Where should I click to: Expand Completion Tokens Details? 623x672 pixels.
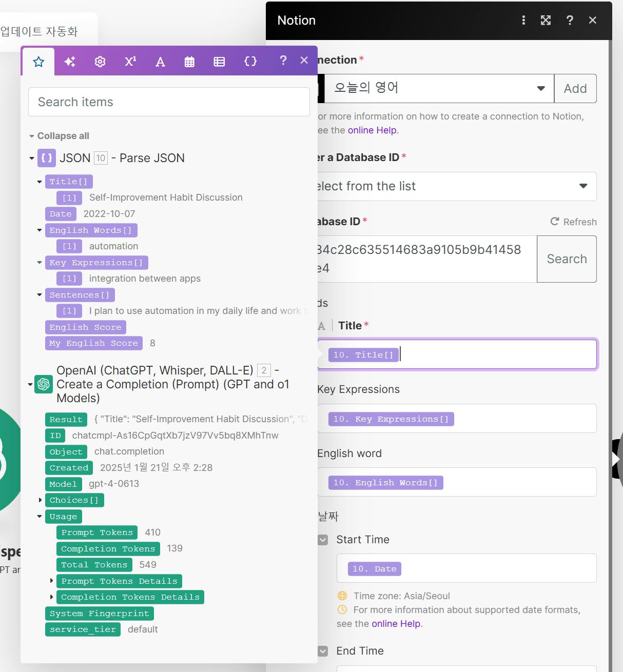tap(51, 597)
